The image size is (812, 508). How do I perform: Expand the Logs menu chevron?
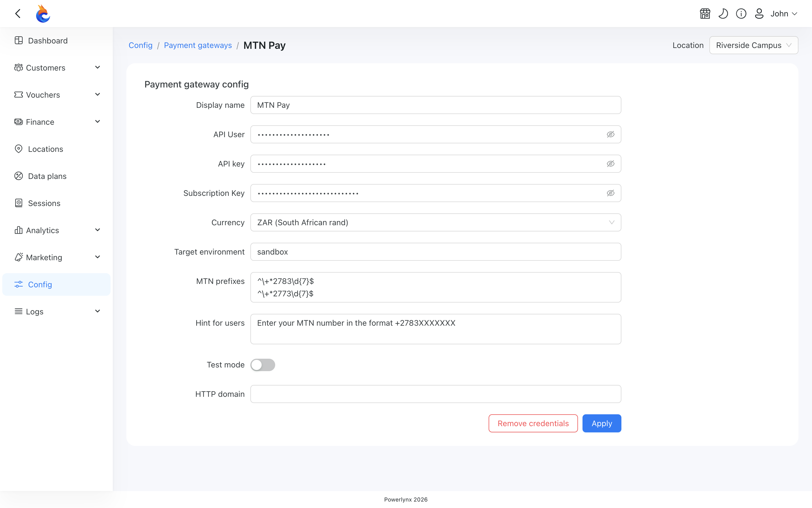pos(98,311)
